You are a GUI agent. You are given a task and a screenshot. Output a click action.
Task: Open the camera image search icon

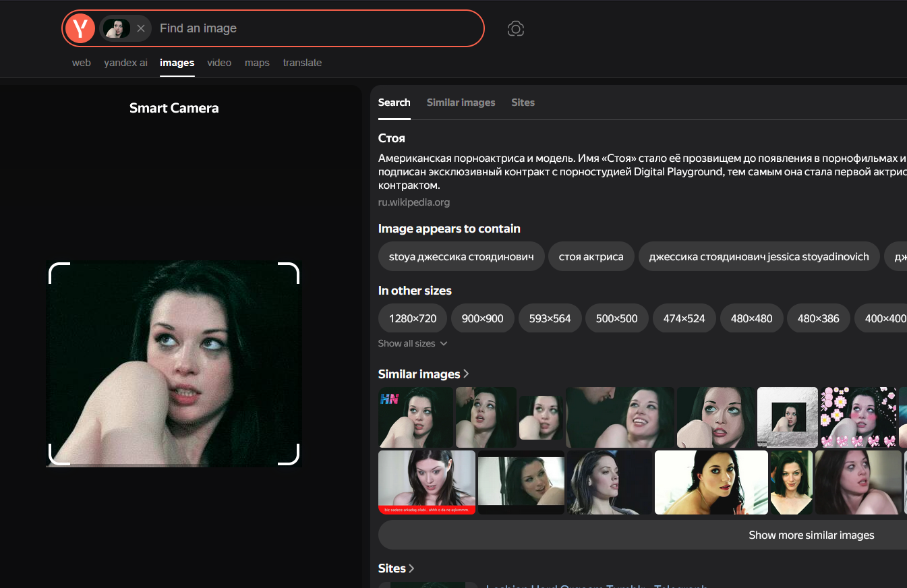point(516,28)
